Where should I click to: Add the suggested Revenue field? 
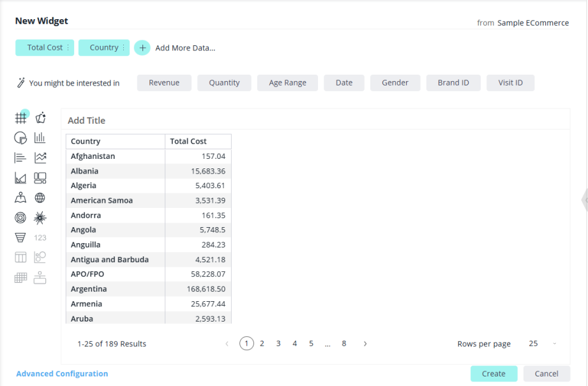coord(164,83)
